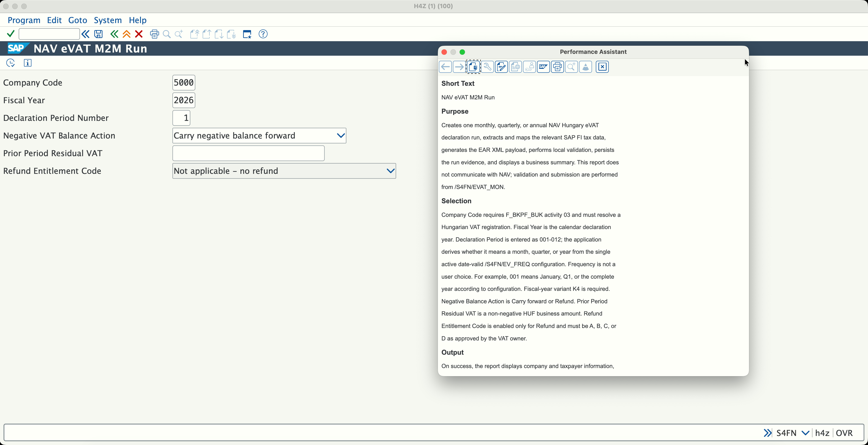This screenshot has width=868, height=445.
Task: Click the Next Page icon
Action: pos(219,34)
